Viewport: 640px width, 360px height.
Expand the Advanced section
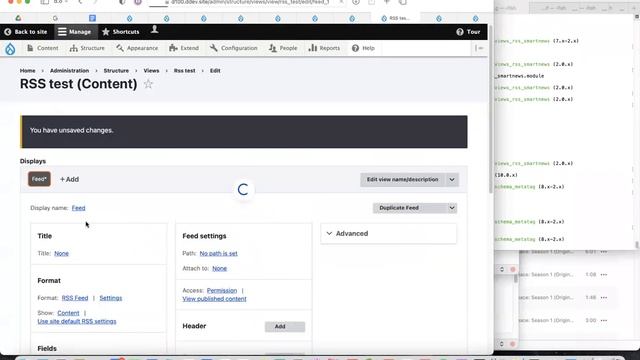tap(389, 233)
